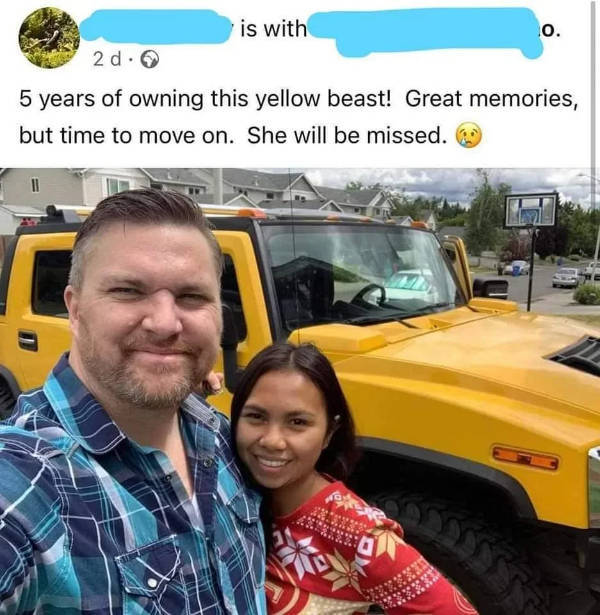Click the "She will be missed." sentence
This screenshot has height=615, width=600.
tap(347, 136)
